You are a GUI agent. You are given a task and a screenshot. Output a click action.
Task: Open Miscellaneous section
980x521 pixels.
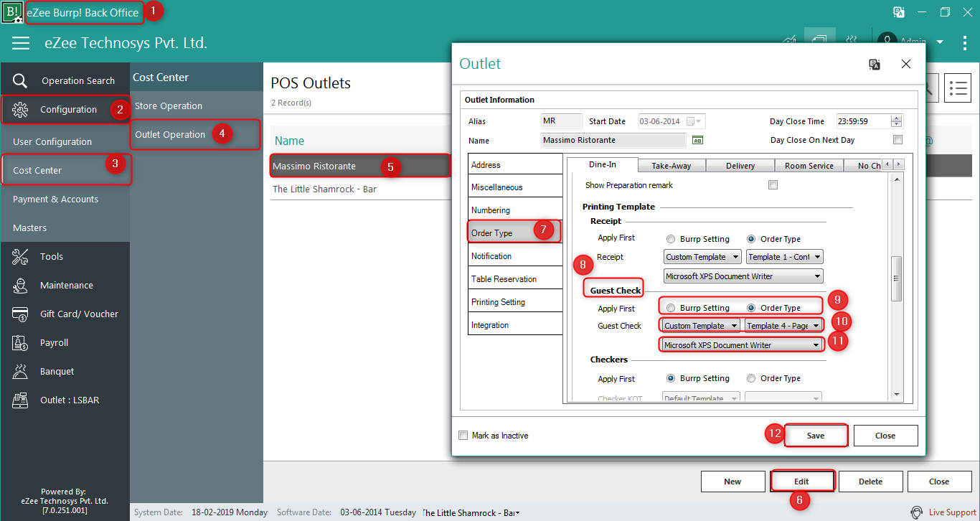click(x=515, y=187)
